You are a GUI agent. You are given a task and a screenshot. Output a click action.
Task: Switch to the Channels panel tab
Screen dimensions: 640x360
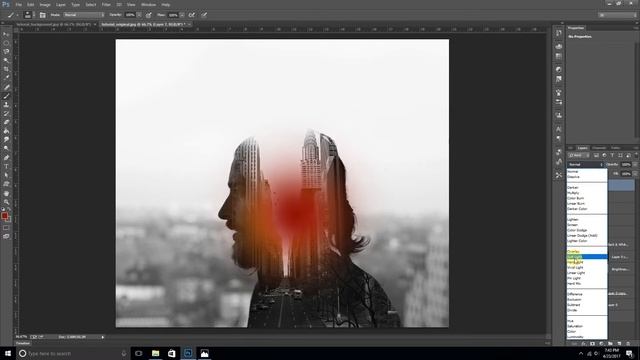point(599,148)
